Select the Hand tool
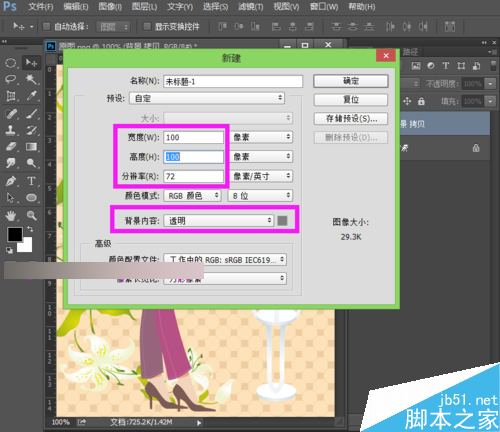500x432 pixels. [11, 216]
